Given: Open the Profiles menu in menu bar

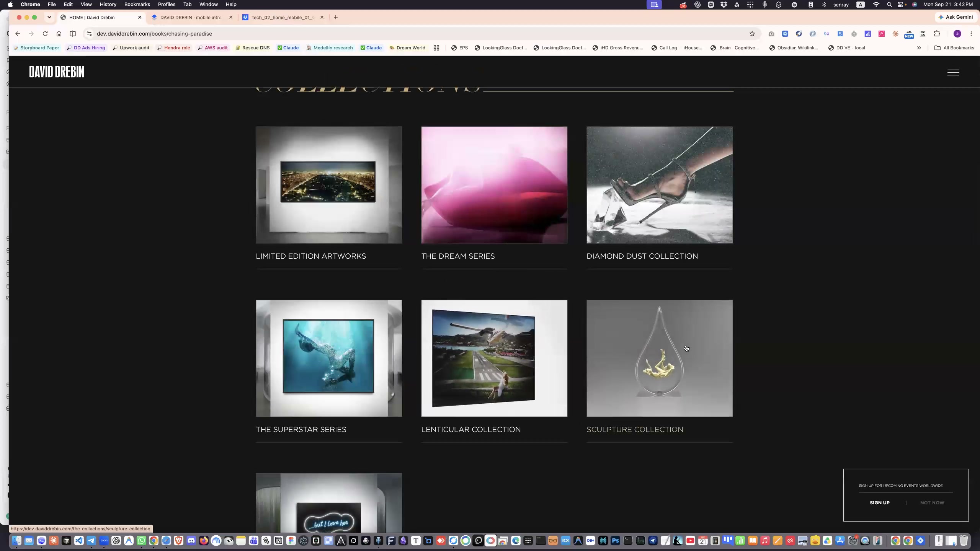Looking at the screenshot, I should click(x=167, y=5).
